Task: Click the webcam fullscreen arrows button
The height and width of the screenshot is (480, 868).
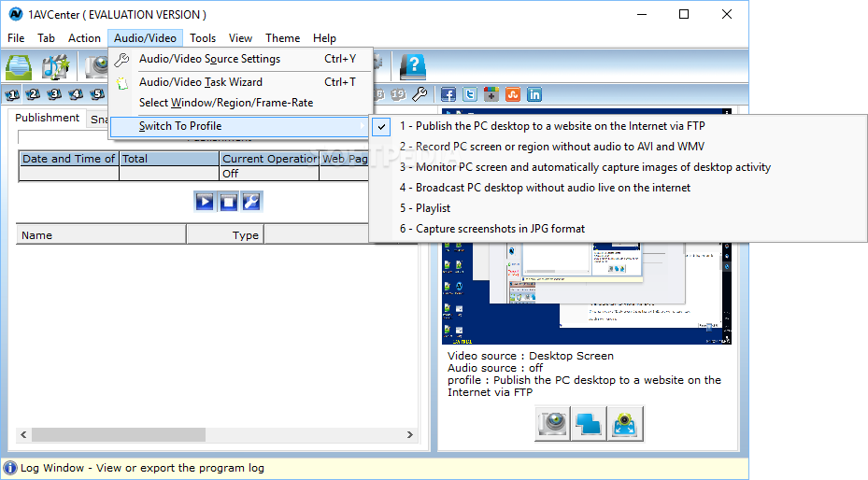Action: 625,424
